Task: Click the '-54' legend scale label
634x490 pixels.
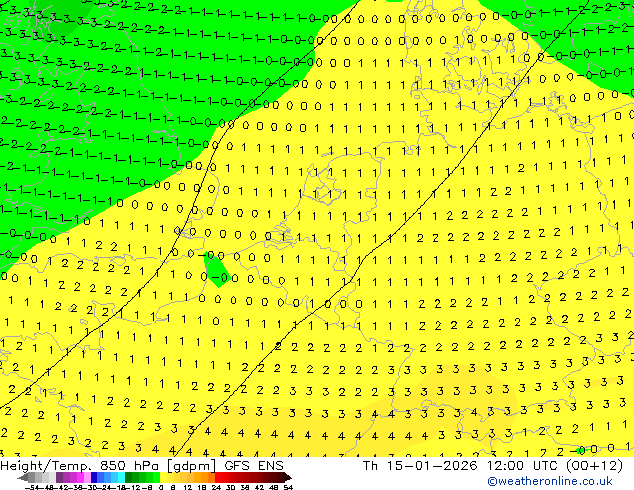Action: point(32,487)
